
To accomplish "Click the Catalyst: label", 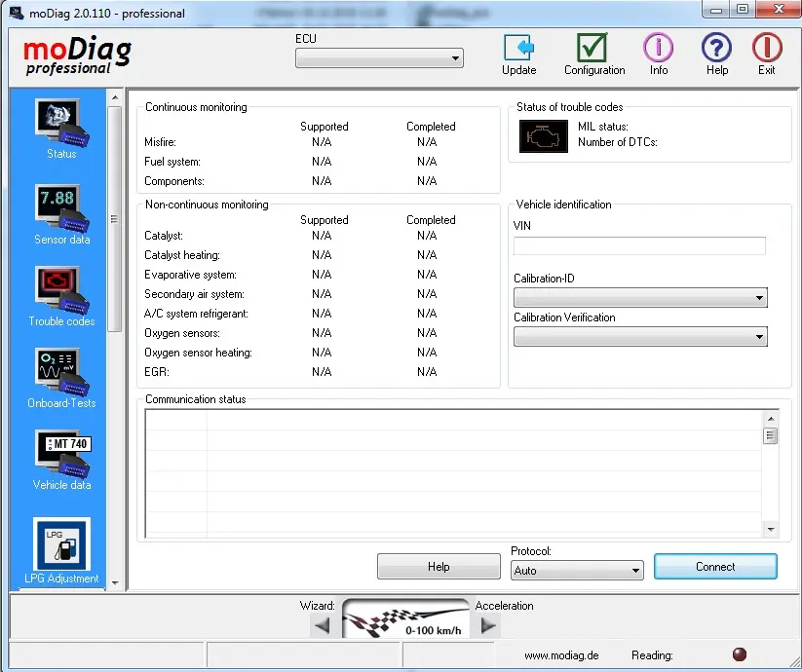I will 163,236.
